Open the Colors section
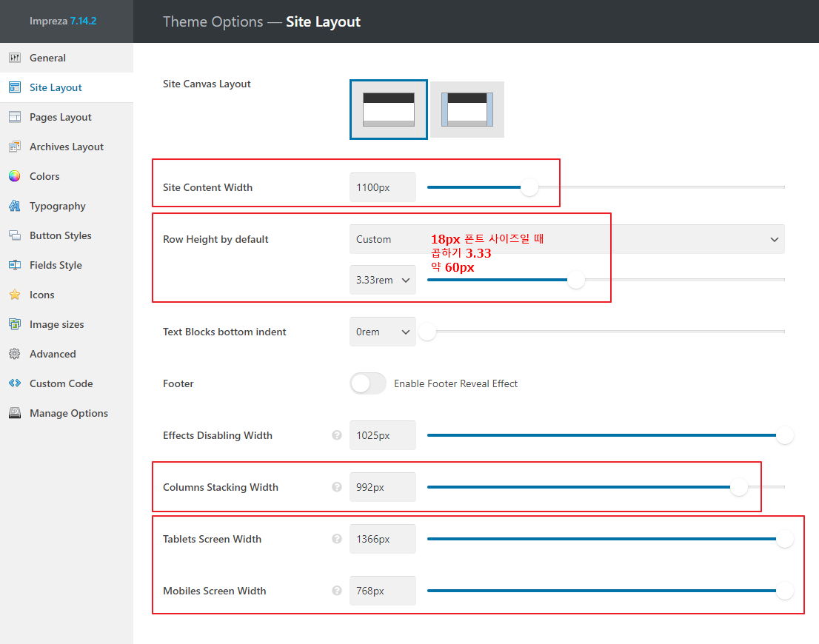The image size is (819, 644). click(67, 176)
